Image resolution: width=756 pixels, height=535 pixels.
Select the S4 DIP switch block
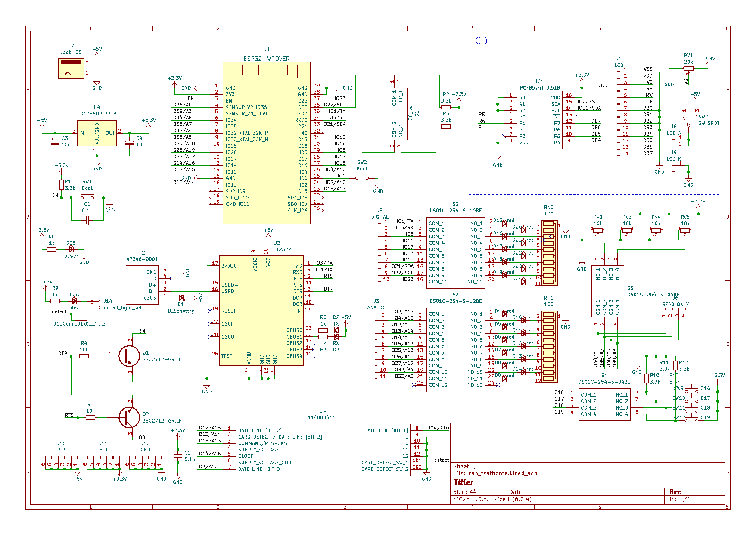[x=604, y=404]
